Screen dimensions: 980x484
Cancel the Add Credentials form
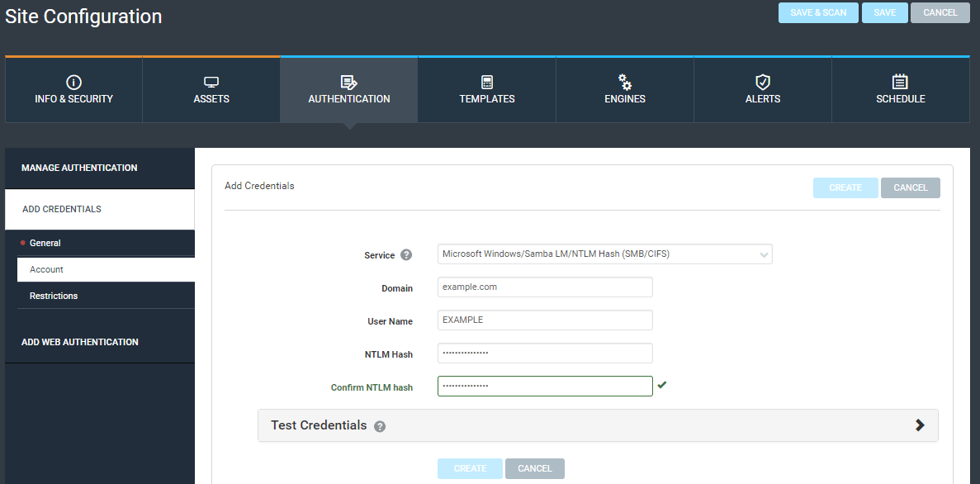(x=910, y=187)
